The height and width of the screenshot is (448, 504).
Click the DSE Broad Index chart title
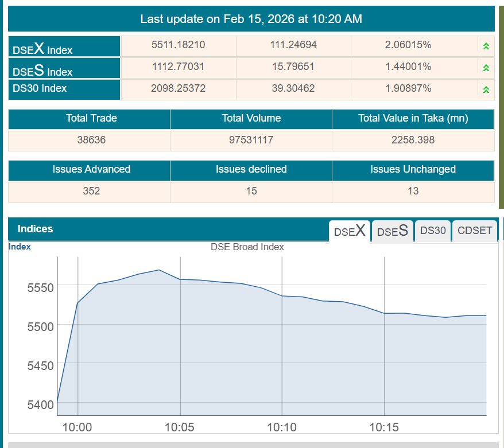tap(247, 247)
